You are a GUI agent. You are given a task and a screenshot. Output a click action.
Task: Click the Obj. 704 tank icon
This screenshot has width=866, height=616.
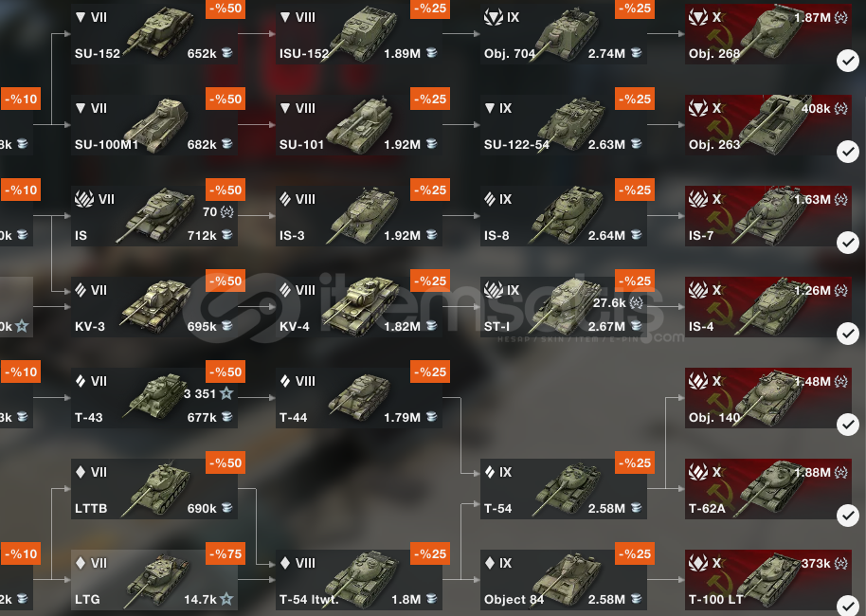(x=568, y=33)
